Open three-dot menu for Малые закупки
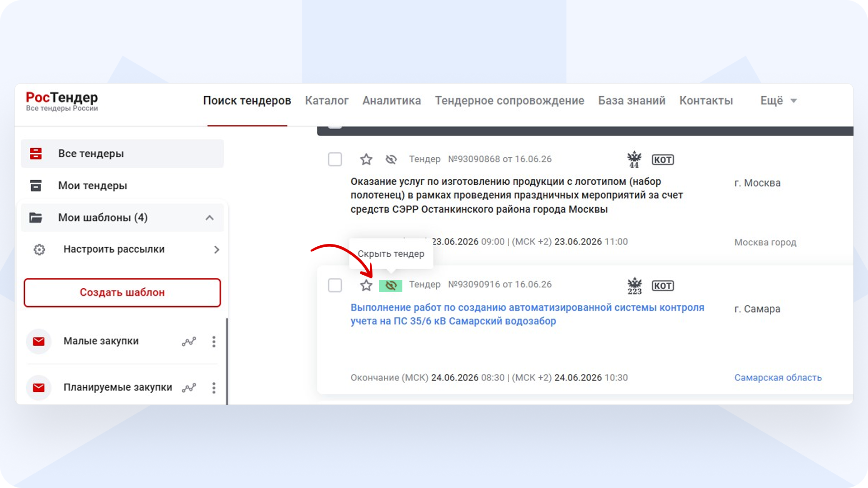Image resolution: width=868 pixels, height=488 pixels. click(214, 342)
